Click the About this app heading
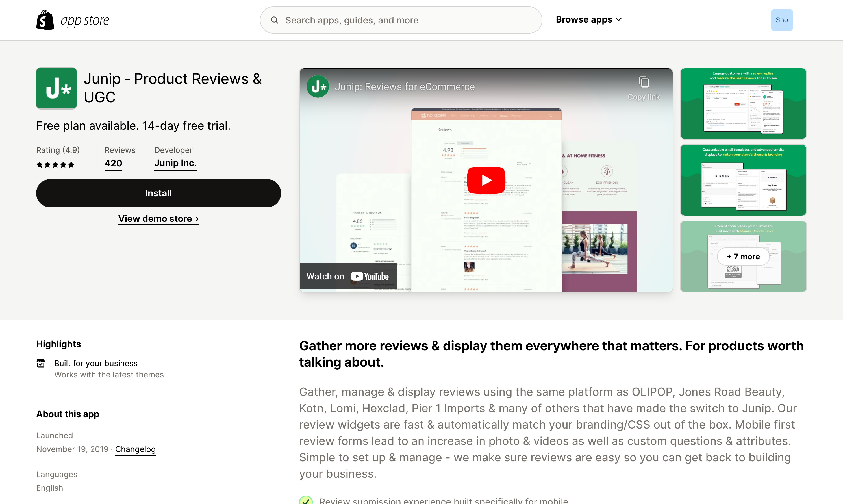 [68, 414]
